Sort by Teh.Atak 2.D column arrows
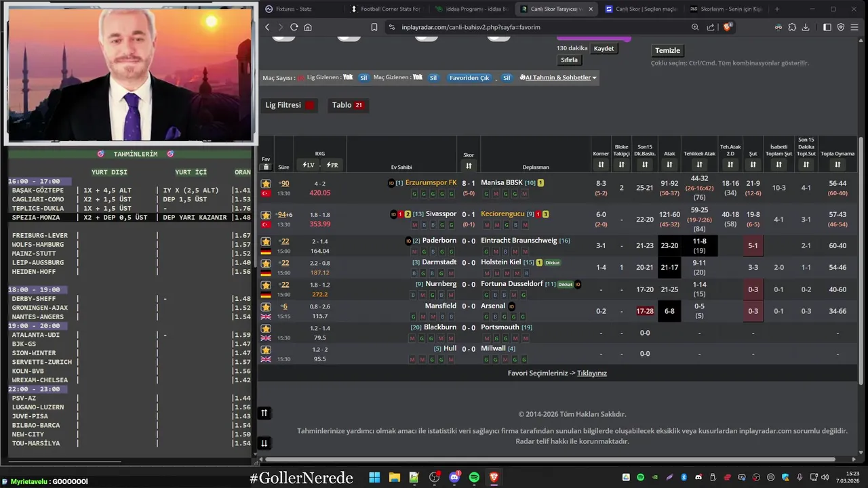Screen dimensions: 868x488 click(730, 165)
